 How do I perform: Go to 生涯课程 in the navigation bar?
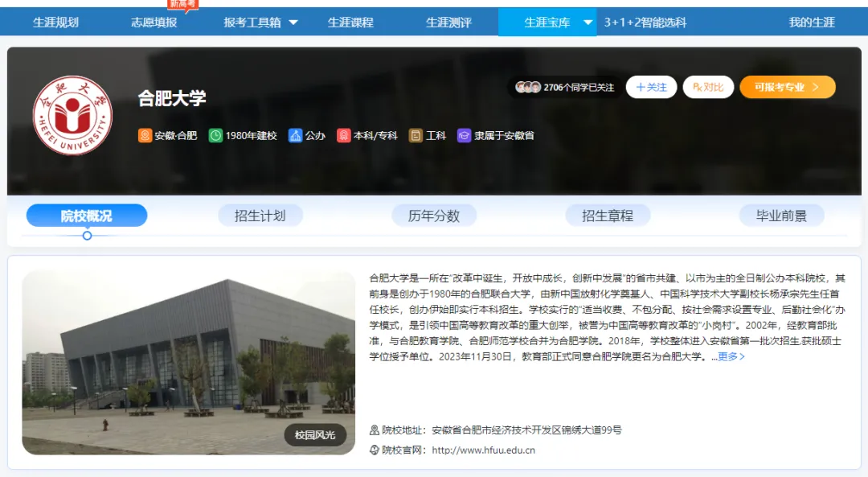(350, 23)
